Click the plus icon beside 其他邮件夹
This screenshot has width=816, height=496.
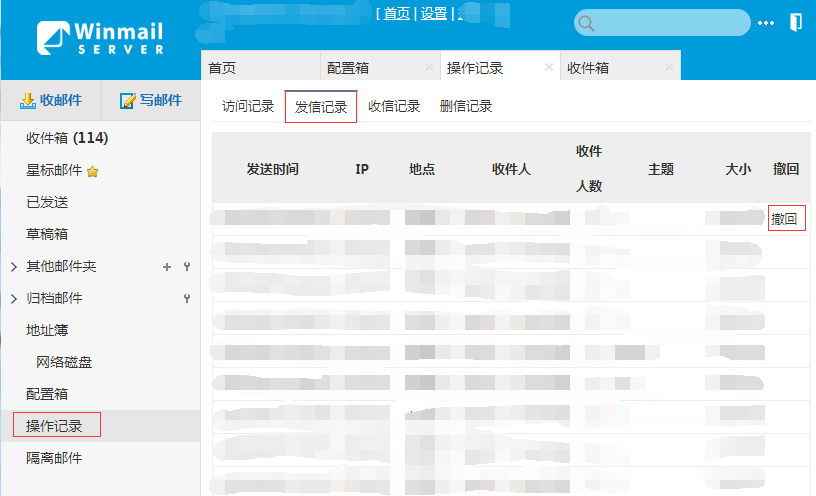[167, 267]
